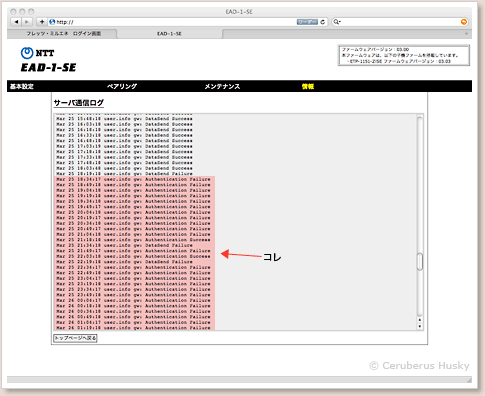
Task: Click the orange snapback icon in the search field
Action: (464, 22)
